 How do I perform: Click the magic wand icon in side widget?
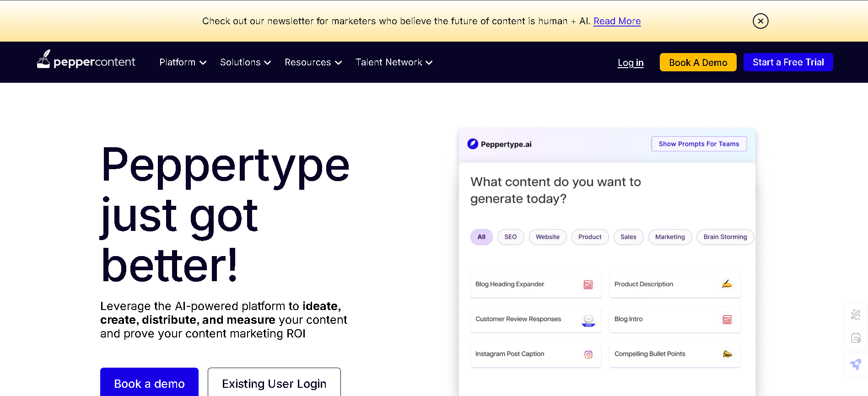[x=856, y=314]
